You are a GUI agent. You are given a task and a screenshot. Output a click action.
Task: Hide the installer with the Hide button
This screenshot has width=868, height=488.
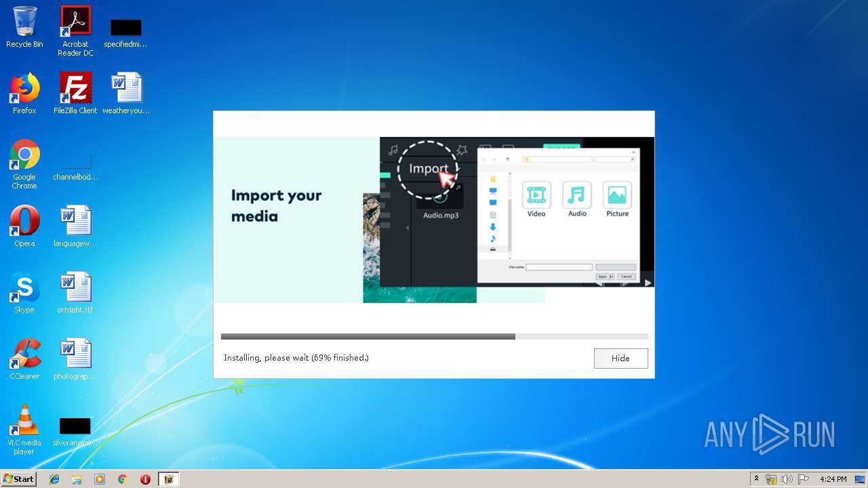pos(620,359)
